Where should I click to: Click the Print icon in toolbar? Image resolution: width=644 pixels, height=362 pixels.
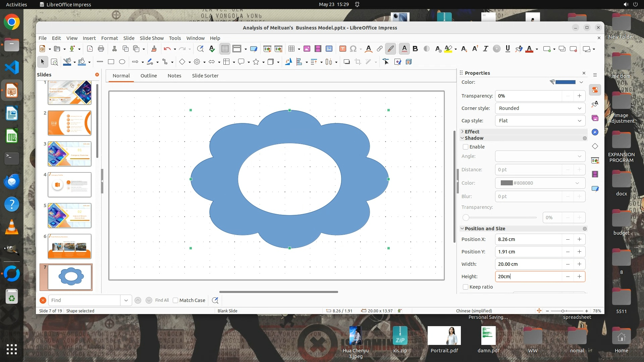(101, 49)
